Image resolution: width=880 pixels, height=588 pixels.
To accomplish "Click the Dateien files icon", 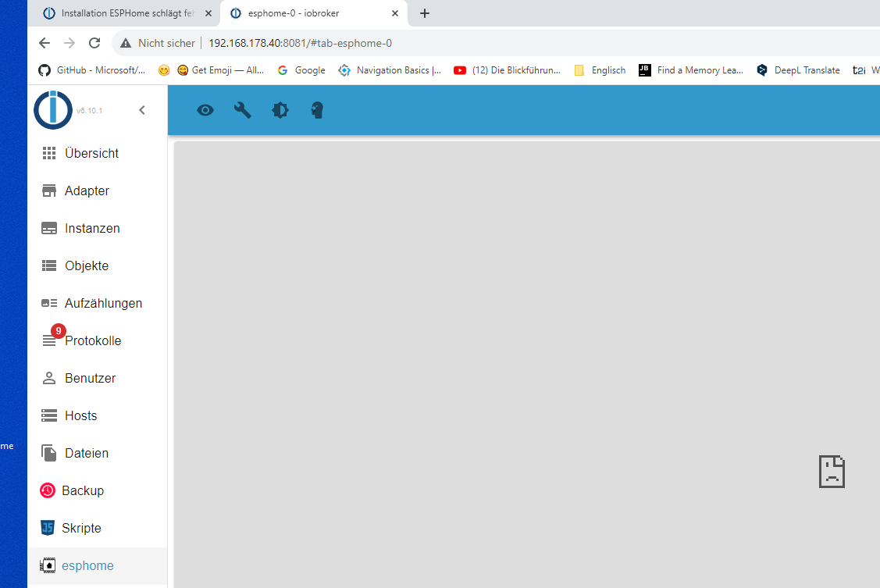I will pos(49,454).
